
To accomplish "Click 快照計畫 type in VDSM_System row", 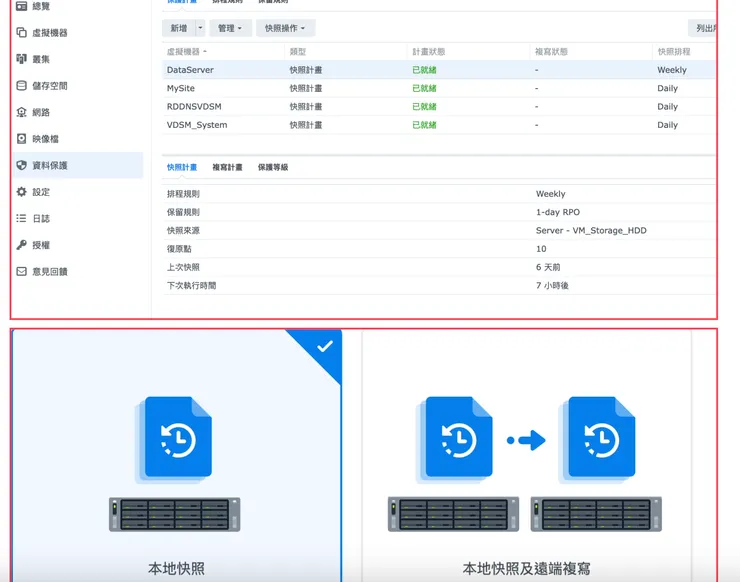I will click(x=306, y=125).
